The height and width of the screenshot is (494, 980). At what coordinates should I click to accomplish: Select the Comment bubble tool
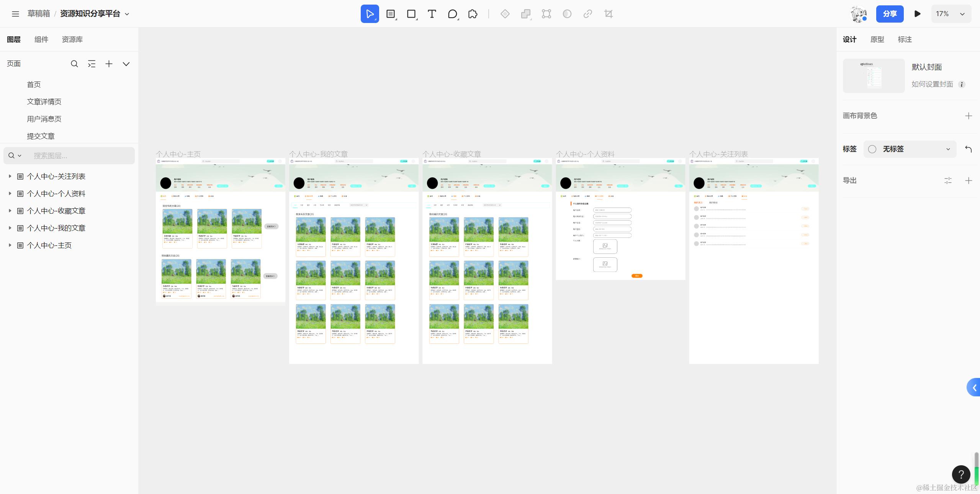tap(452, 14)
